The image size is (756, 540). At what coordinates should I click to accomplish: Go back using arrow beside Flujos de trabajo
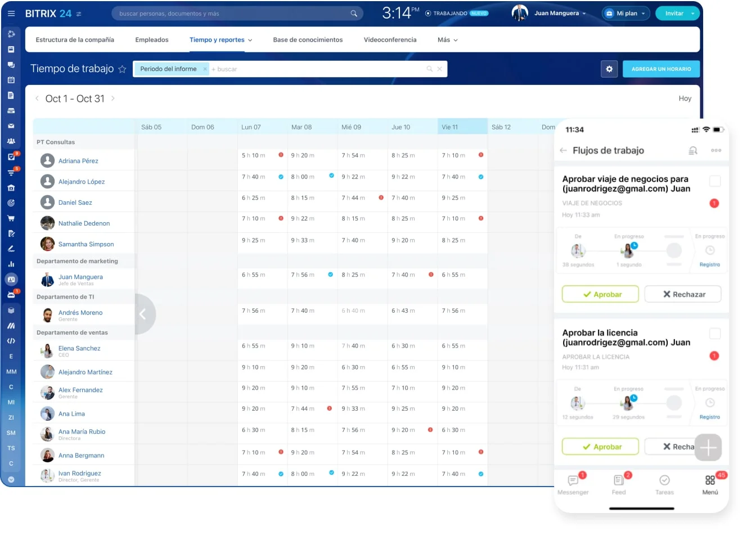click(x=563, y=151)
